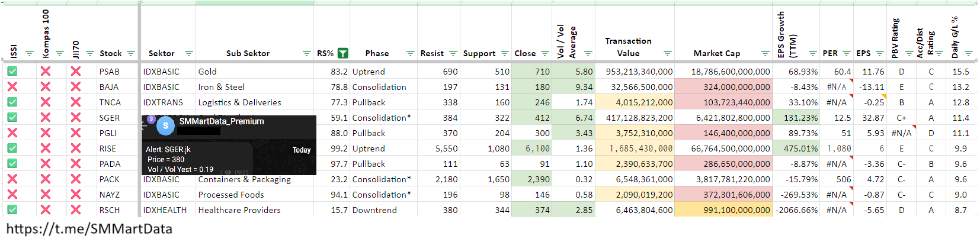This screenshot has height=242, width=980.
Task: Click the Phase column filter icon
Action: pos(410,53)
